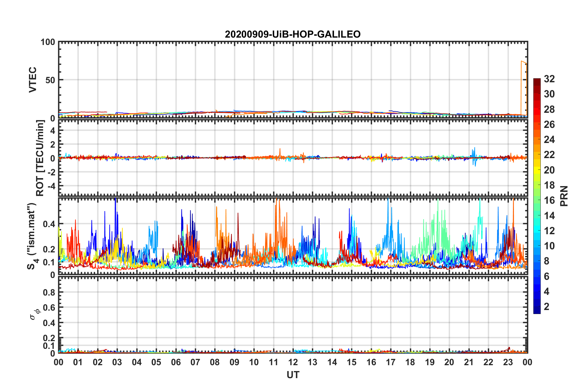Click x-axis hour label 03
586x392 pixels.
pos(117,362)
